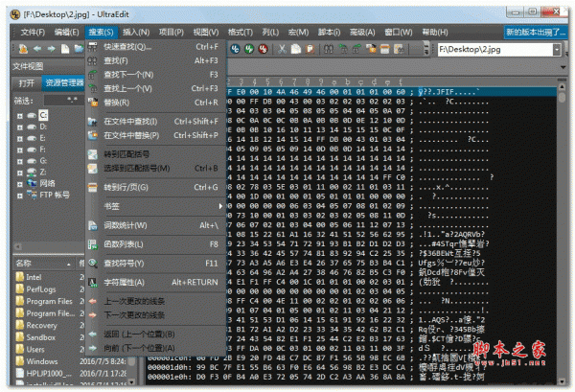Expand the 网络 tree node

20,184
